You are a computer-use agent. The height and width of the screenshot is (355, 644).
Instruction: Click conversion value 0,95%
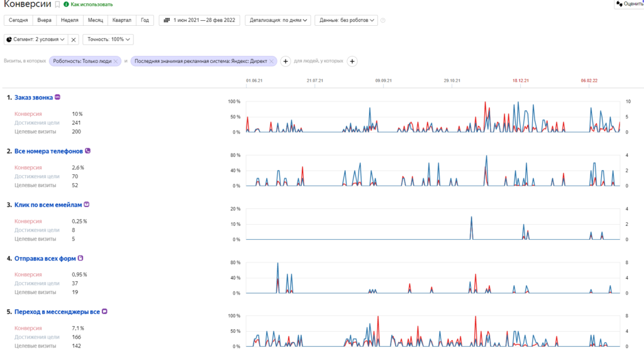(79, 274)
